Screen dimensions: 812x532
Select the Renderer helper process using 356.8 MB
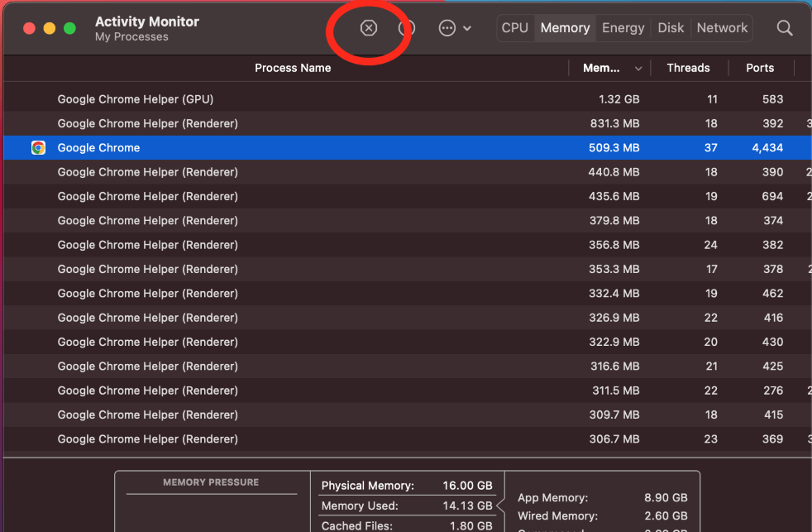147,245
